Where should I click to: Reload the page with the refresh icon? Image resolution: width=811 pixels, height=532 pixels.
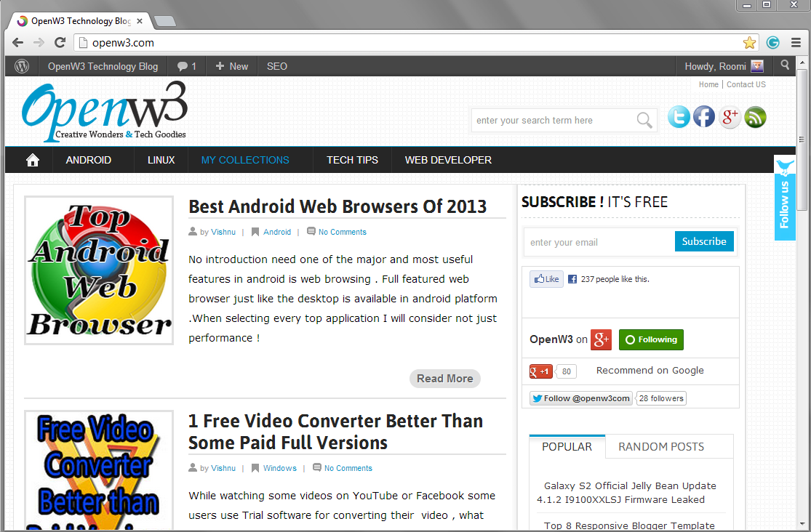tap(60, 42)
